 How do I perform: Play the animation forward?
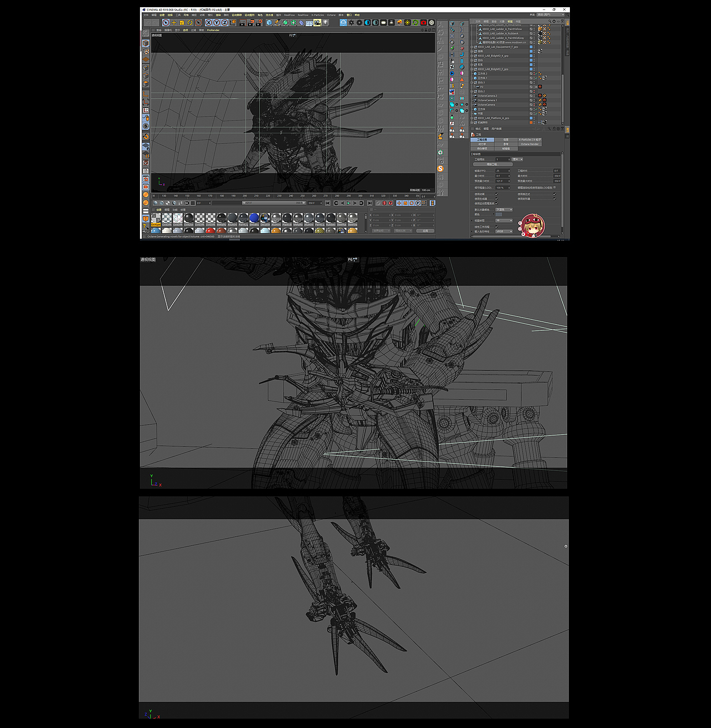(349, 203)
